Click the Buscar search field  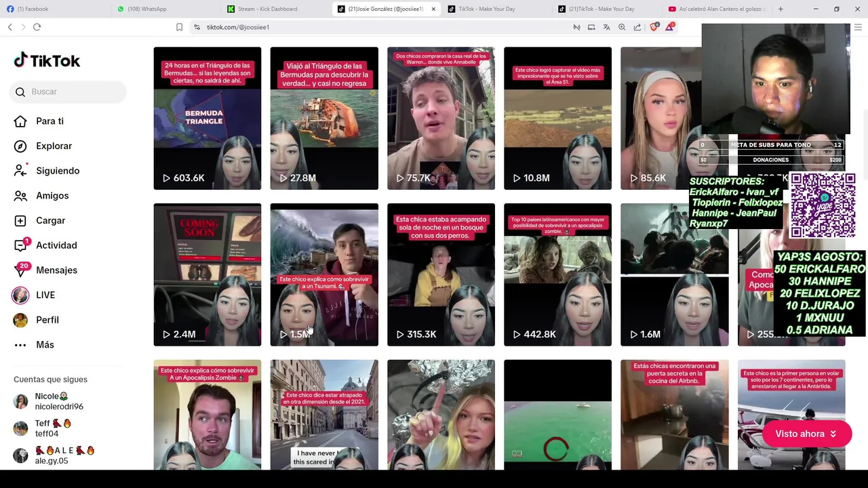coord(68,91)
